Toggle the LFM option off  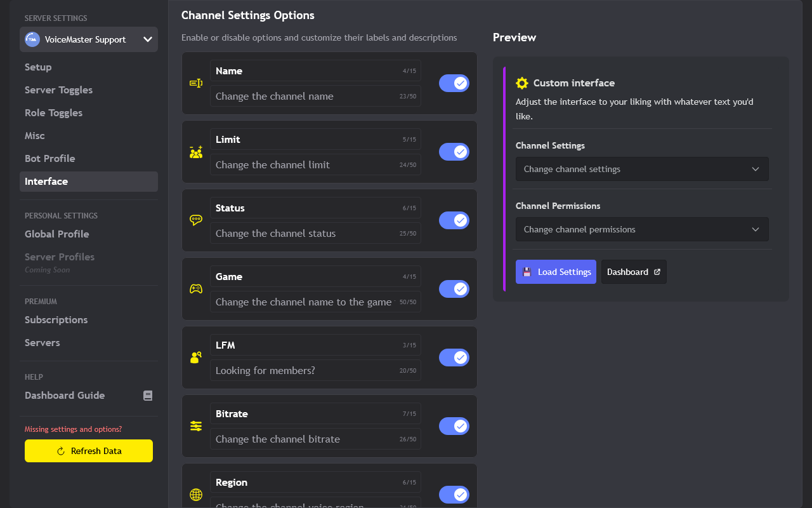pos(454,358)
